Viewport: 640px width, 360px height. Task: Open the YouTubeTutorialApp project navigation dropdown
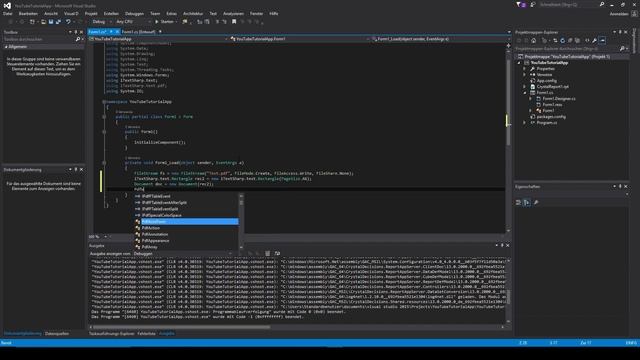point(159,39)
